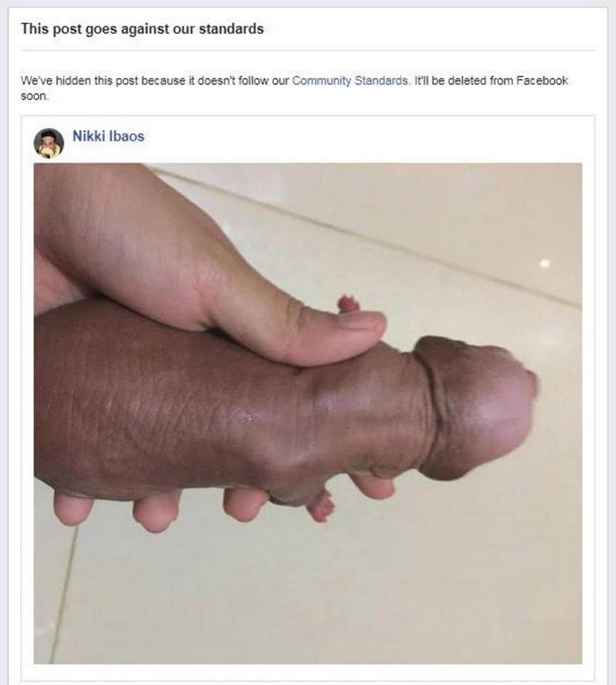Open Nikki Ibaos profile name link
The image size is (616, 685).
(108, 136)
